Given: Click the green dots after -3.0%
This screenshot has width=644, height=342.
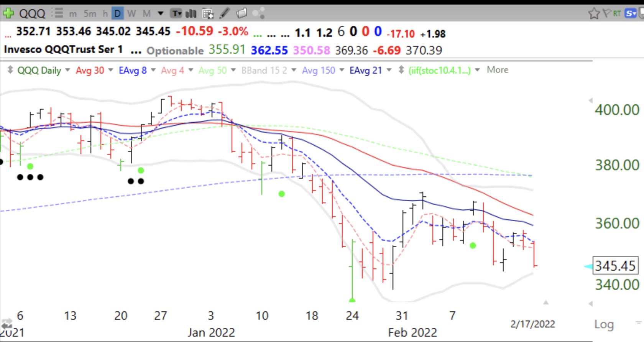Looking at the screenshot, I should (x=258, y=36).
